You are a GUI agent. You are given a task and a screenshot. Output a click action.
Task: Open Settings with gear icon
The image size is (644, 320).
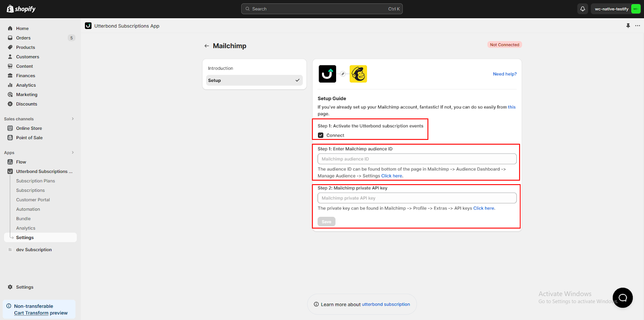[x=25, y=287]
